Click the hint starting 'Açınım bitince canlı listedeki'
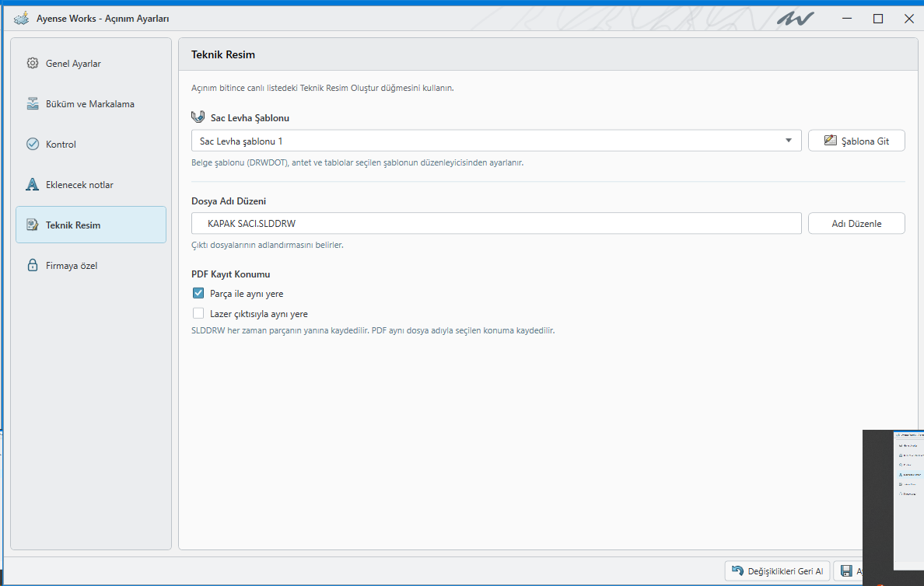The height and width of the screenshot is (586, 924). [322, 88]
